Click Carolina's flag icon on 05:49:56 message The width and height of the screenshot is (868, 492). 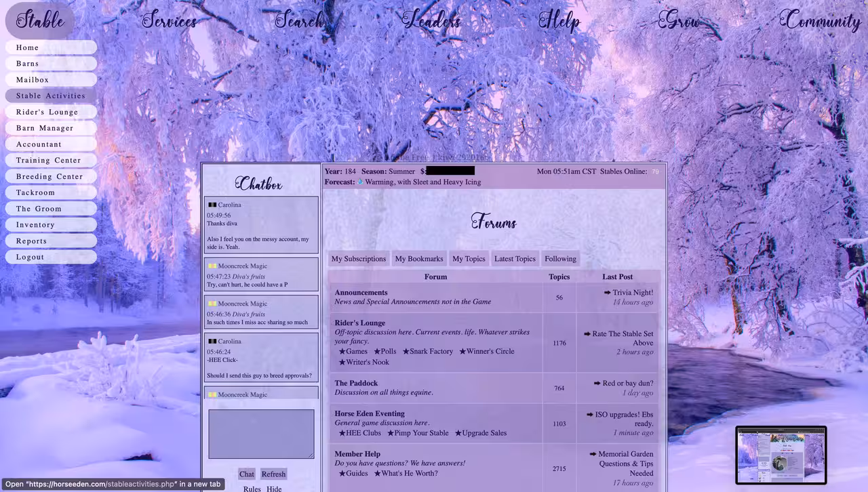(212, 205)
